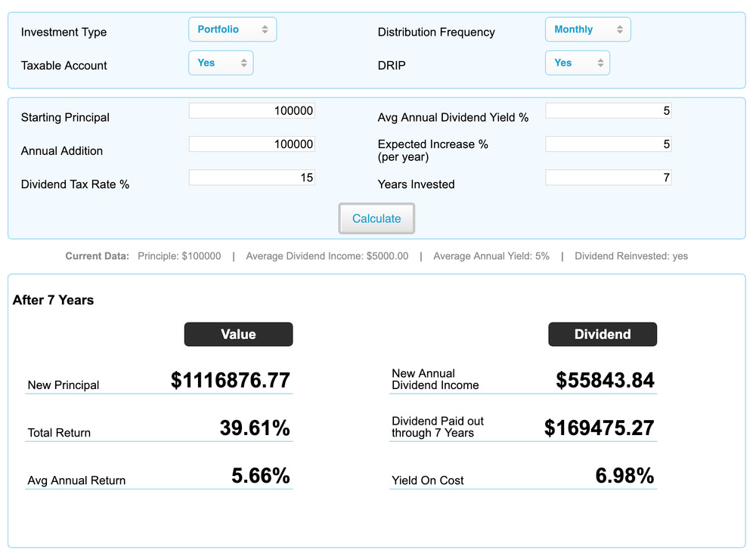The height and width of the screenshot is (559, 756).
Task: Click the Annual Addition input field
Action: point(252,144)
